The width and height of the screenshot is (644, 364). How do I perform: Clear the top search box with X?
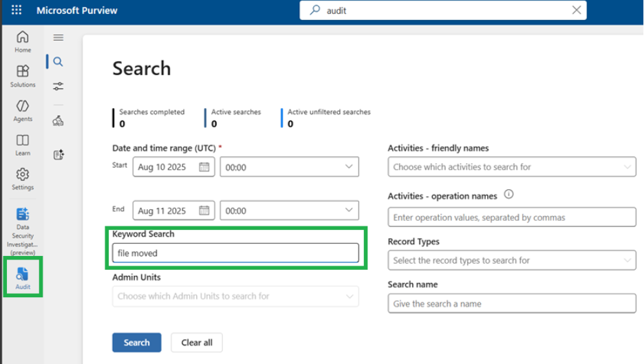click(577, 10)
